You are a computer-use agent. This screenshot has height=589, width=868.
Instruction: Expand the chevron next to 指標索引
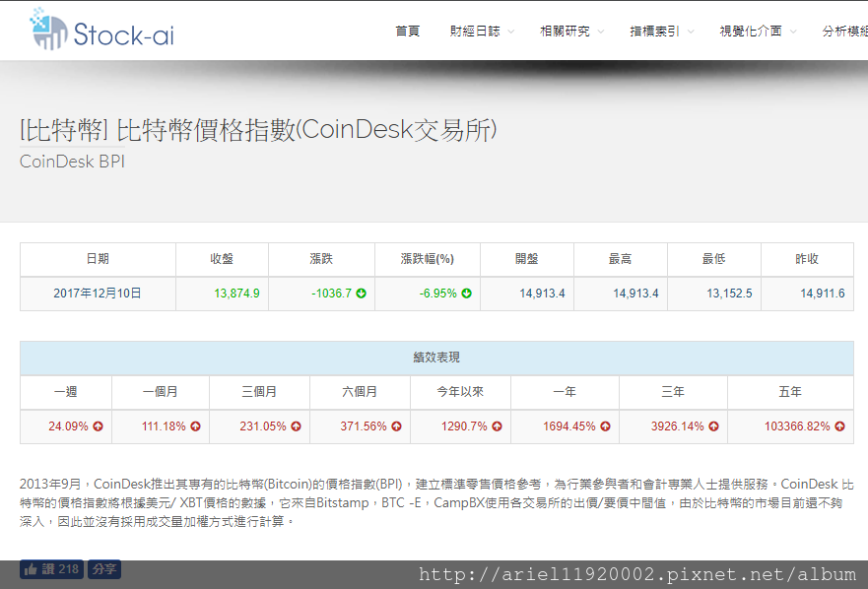pos(691,32)
